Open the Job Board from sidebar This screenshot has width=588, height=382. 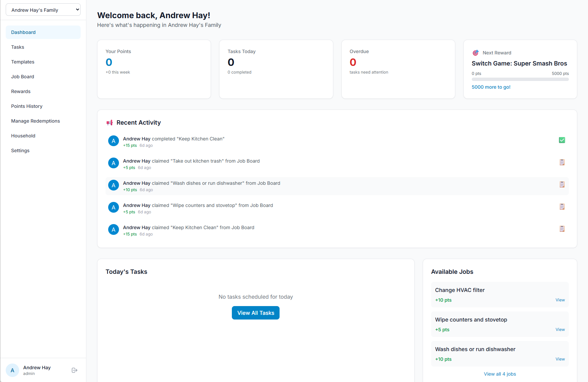23,77
